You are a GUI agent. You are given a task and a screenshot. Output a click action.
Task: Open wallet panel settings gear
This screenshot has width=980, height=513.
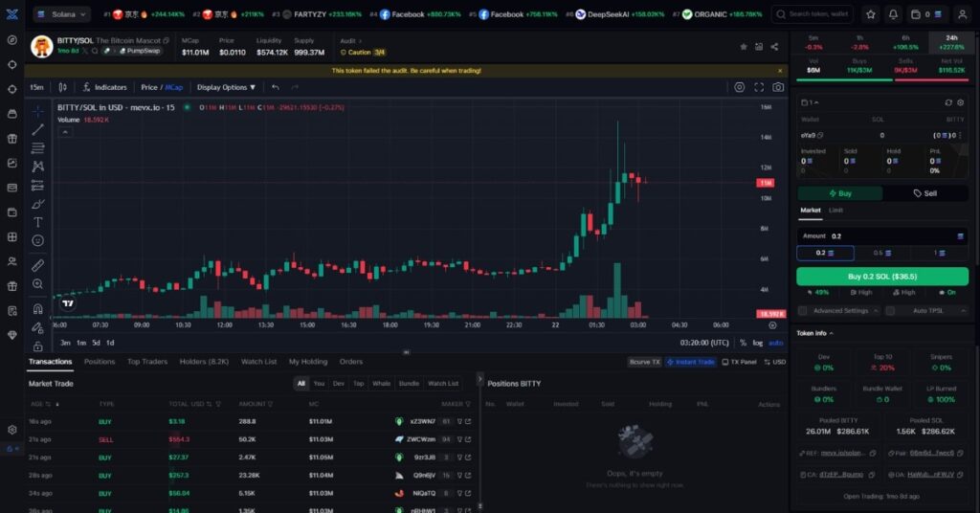(x=961, y=102)
